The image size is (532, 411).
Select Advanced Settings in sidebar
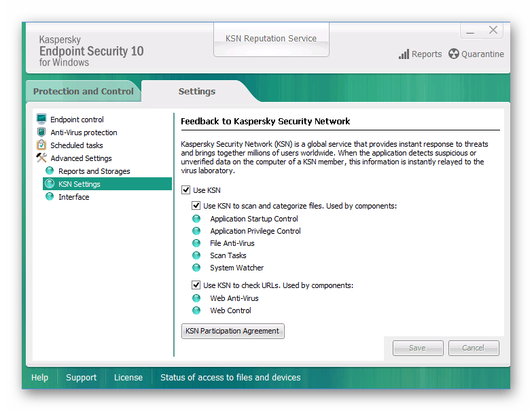point(81,158)
